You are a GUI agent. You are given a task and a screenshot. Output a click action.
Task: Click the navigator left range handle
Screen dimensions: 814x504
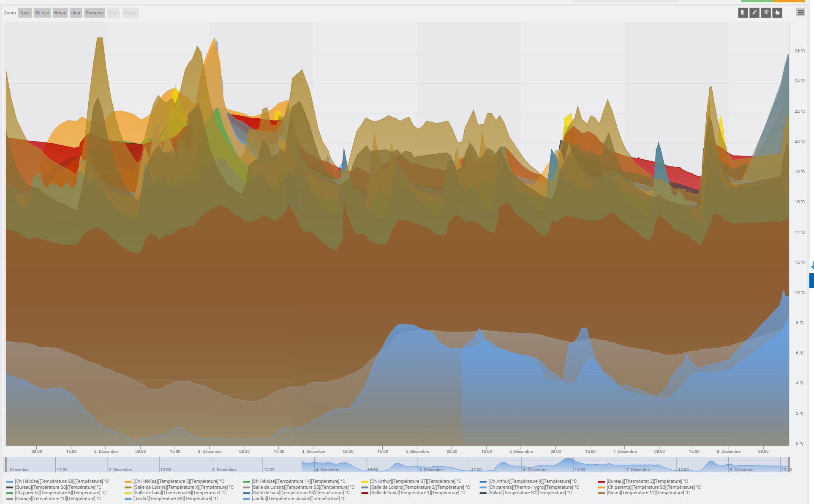pos(5,464)
